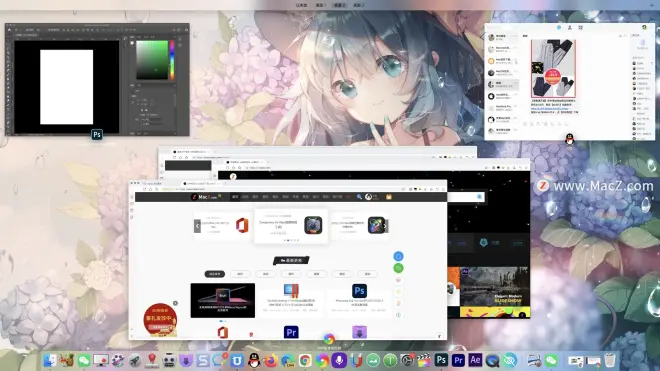Click the Premiere Pr icon on the MacZ page
The image size is (660, 371).
pyautogui.click(x=291, y=332)
